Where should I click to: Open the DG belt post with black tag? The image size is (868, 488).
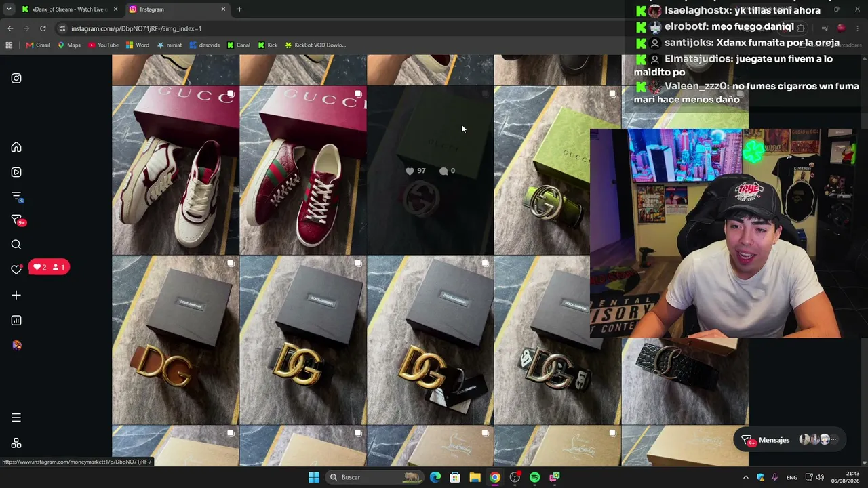431,340
